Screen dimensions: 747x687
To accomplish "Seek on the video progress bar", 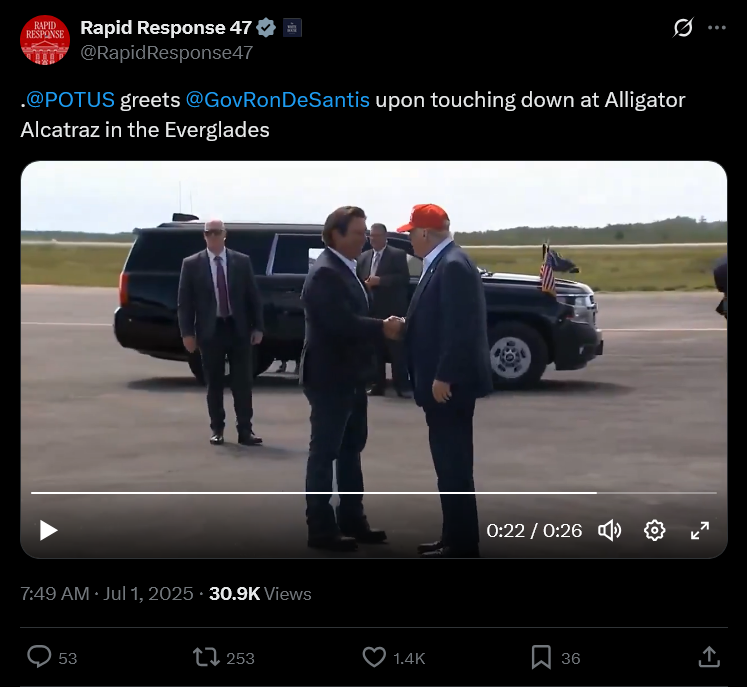I will point(374,493).
